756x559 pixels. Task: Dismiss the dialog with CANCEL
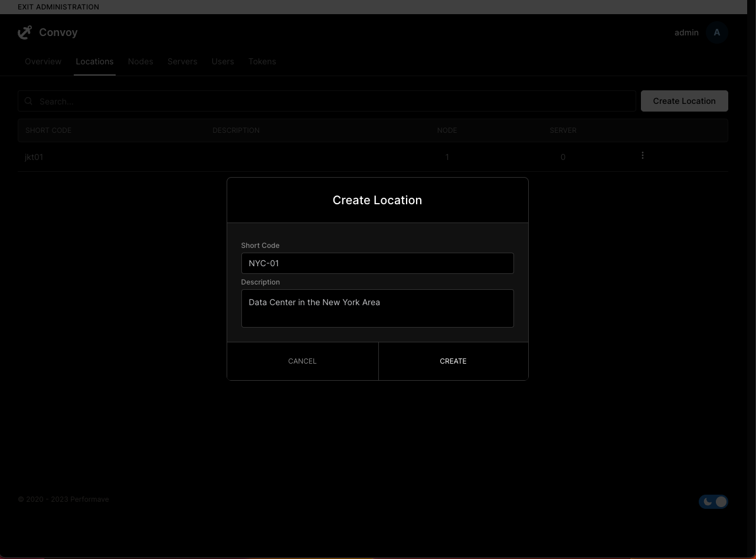302,361
